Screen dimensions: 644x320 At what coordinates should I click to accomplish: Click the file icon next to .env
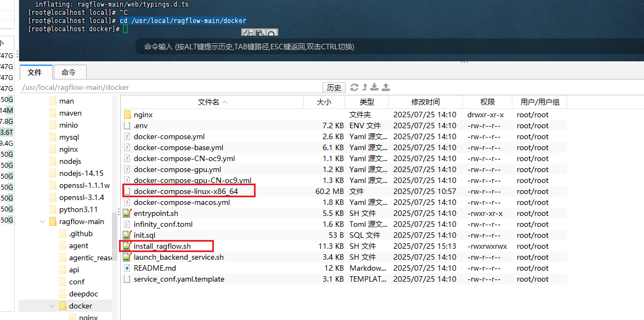pos(127,125)
